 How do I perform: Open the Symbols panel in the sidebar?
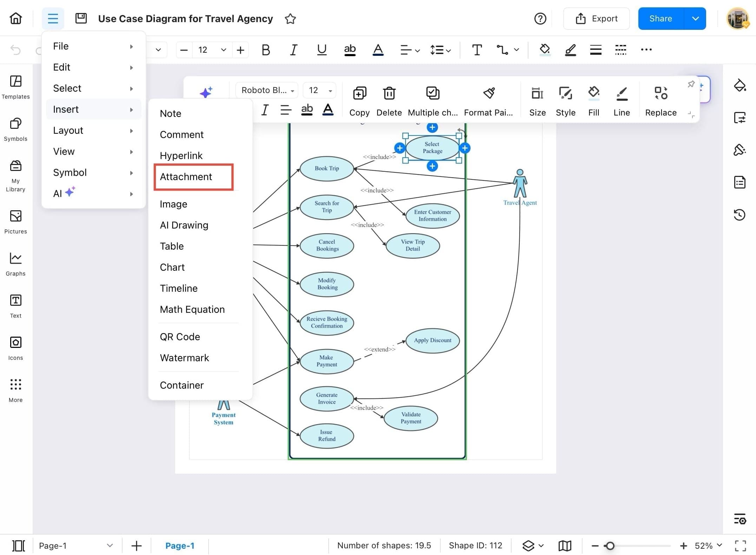pyautogui.click(x=15, y=129)
